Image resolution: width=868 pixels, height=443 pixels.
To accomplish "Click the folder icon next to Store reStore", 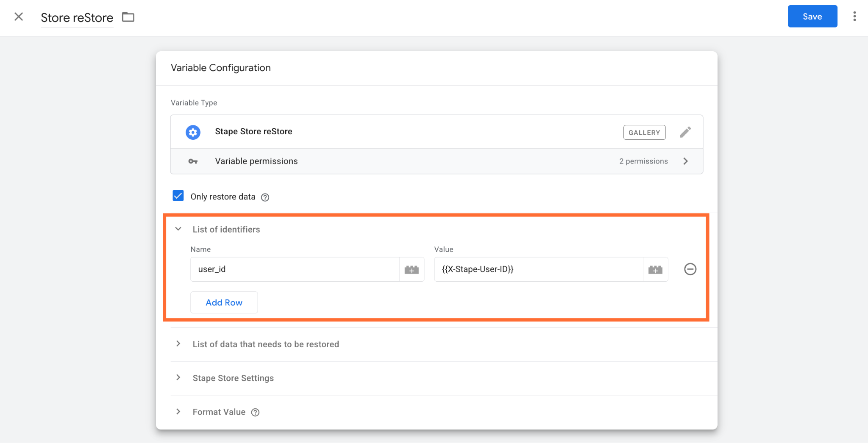I will pos(128,17).
